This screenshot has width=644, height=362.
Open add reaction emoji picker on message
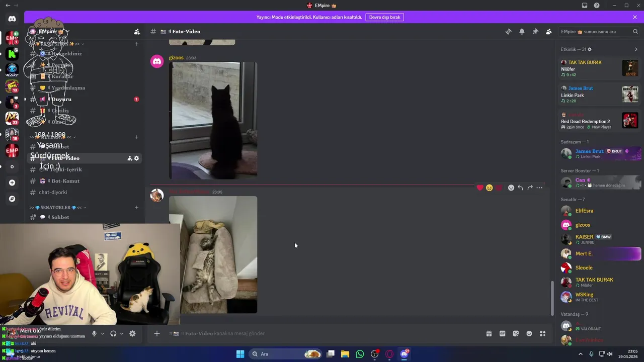[511, 188]
